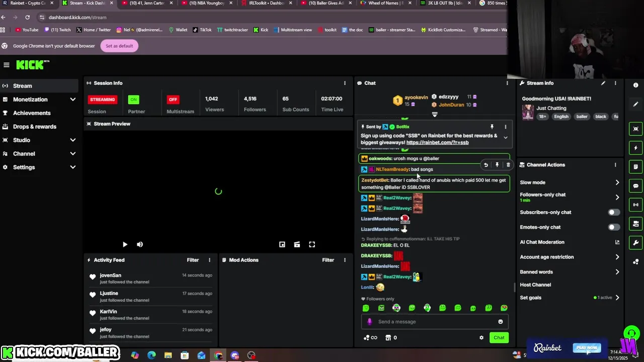The height and width of the screenshot is (362, 644).
Task: Switch to Wheel of Names tab
Action: tap(386, 3)
